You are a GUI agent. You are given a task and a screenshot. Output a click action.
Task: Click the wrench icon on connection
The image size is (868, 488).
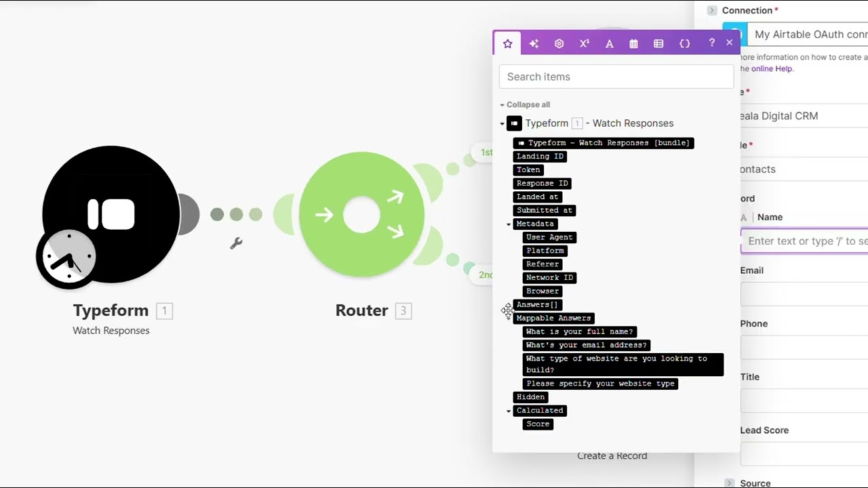click(236, 243)
